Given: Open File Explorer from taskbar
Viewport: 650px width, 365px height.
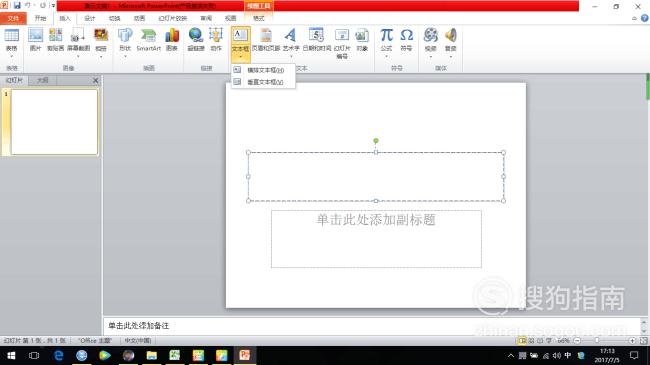Looking at the screenshot, I should (x=152, y=355).
